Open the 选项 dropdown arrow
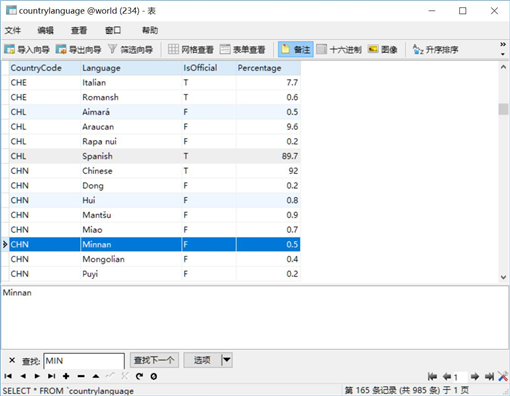Screen dimensions: 510x396 point(227,360)
